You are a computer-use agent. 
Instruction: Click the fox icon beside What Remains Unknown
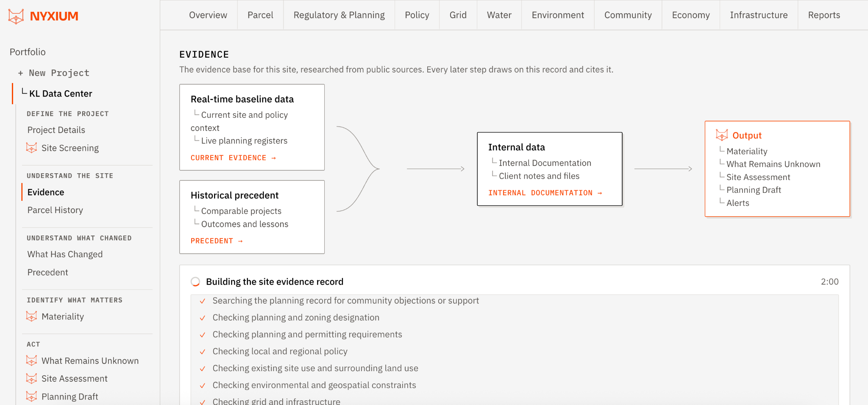tap(31, 361)
